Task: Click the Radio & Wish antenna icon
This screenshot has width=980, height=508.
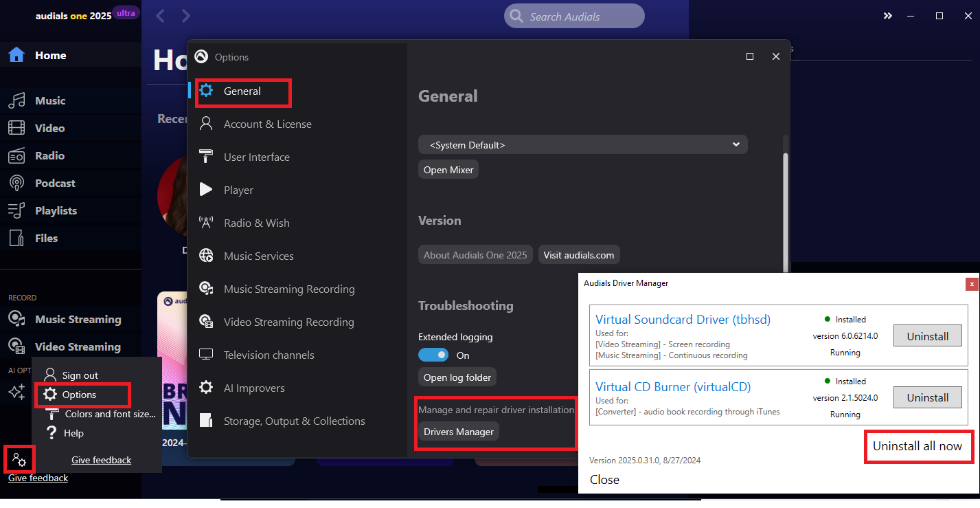Action: [x=206, y=223]
